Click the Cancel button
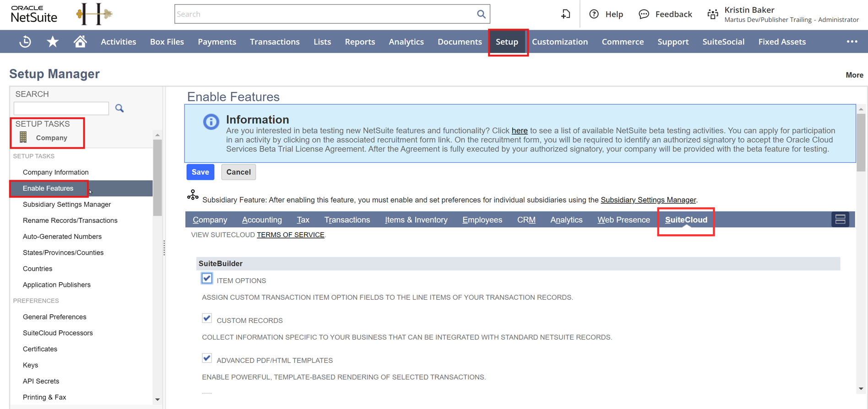 [239, 172]
